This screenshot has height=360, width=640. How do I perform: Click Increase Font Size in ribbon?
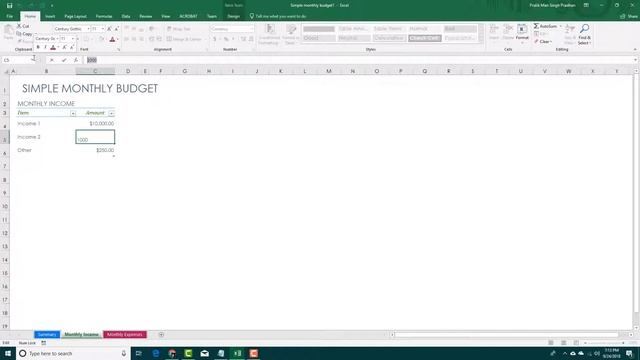point(109,29)
